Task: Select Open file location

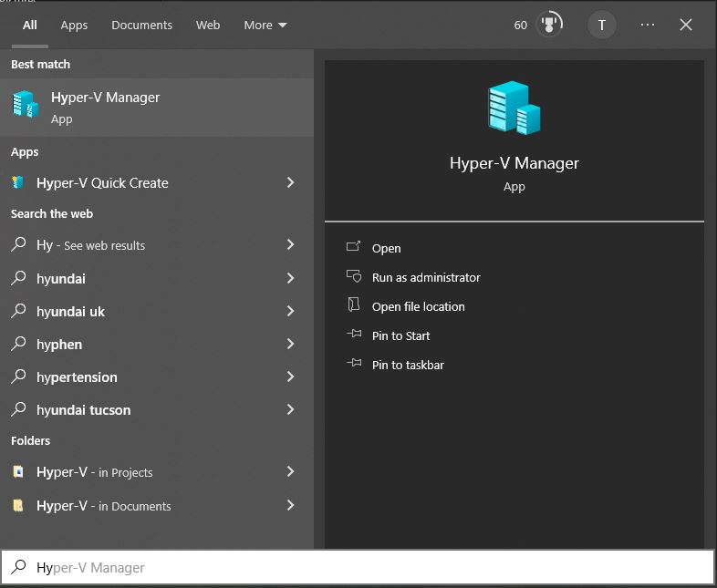Action: click(x=418, y=306)
